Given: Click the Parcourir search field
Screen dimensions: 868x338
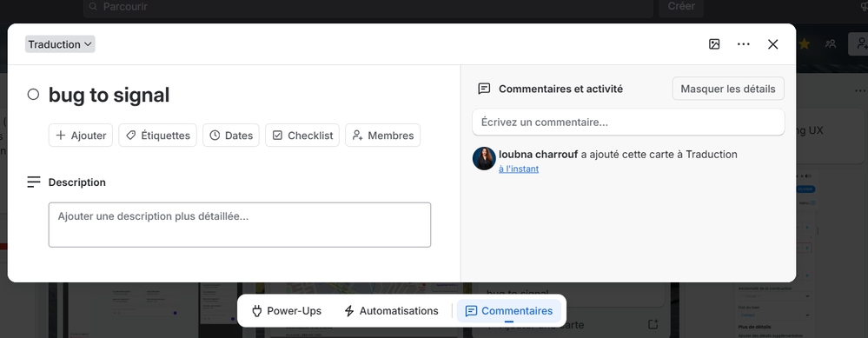Looking at the screenshot, I should [368, 7].
